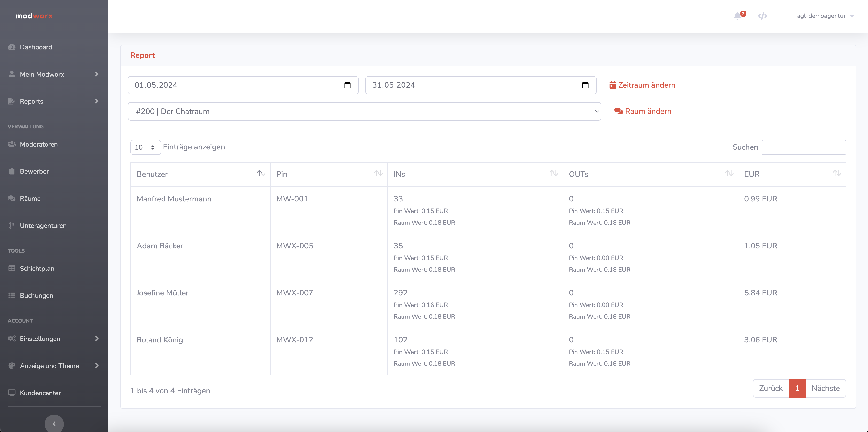Click the code brackets icon in header
Screen dimensions: 868x432
tap(763, 16)
